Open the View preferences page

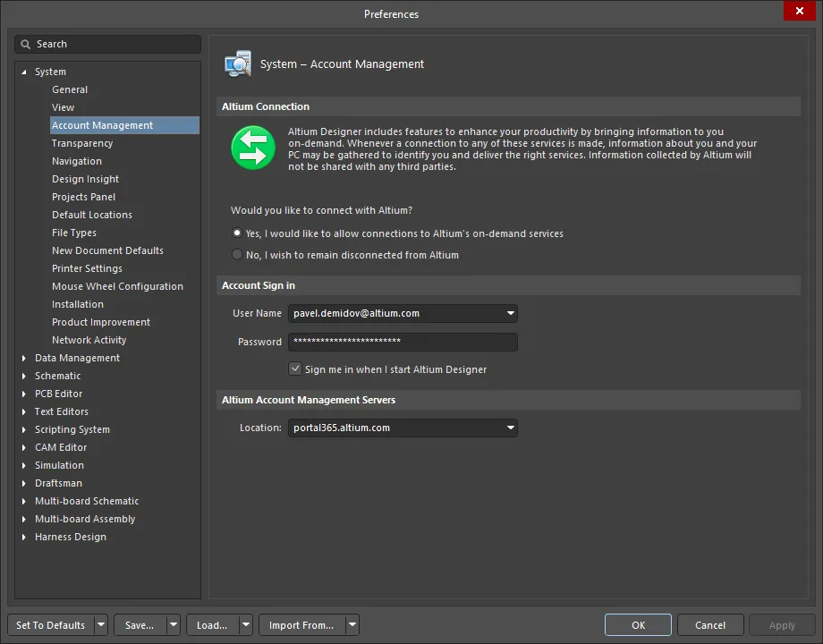[x=63, y=107]
